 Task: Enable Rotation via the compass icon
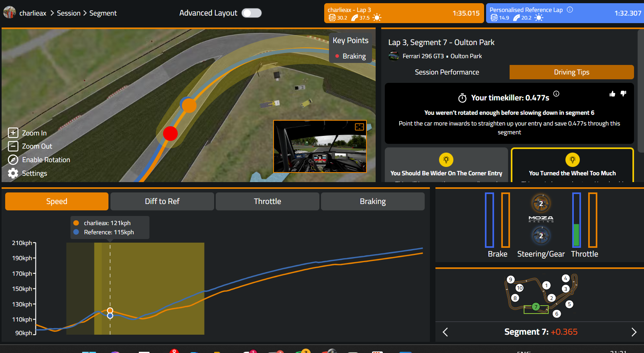[x=13, y=160]
